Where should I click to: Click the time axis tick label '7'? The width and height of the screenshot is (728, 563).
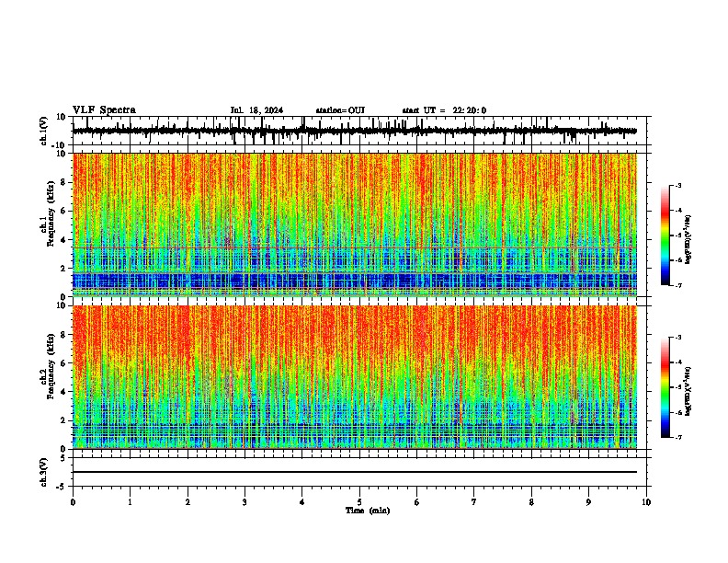click(x=474, y=502)
